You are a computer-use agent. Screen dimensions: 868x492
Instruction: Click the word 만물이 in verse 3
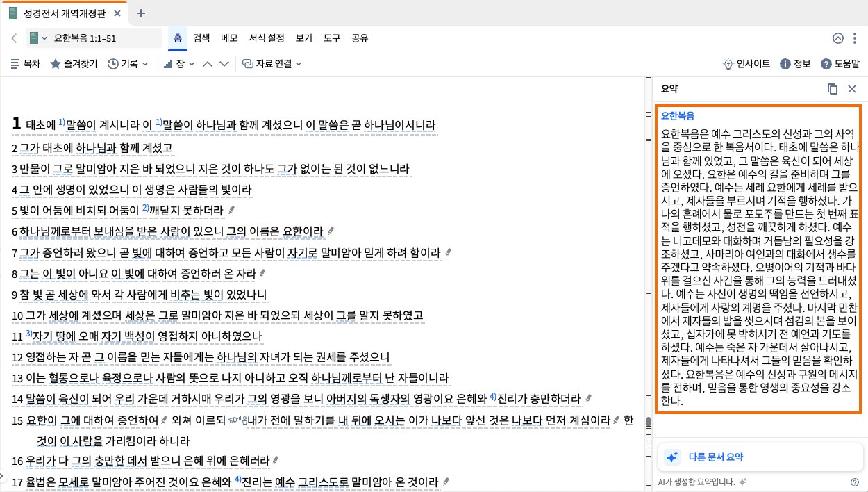click(x=34, y=169)
